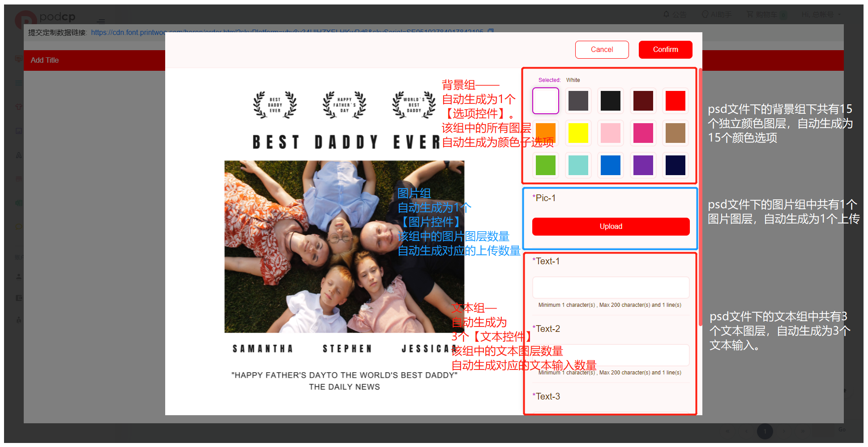Open the user profile icon in sidebar
868x447 pixels.
click(18, 276)
